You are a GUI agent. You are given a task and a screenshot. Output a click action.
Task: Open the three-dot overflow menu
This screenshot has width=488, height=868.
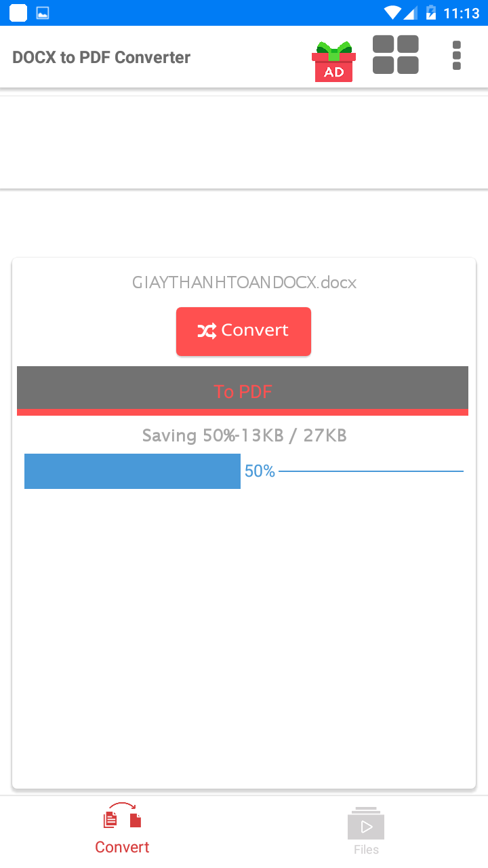(456, 56)
